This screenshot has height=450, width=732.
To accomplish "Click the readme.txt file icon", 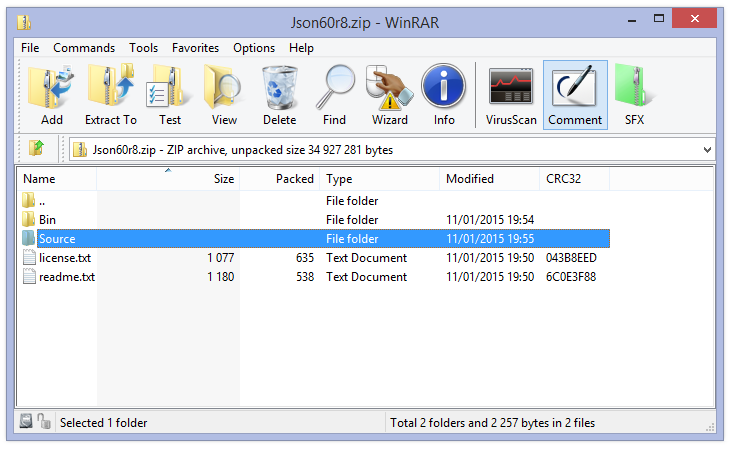I will coord(29,276).
